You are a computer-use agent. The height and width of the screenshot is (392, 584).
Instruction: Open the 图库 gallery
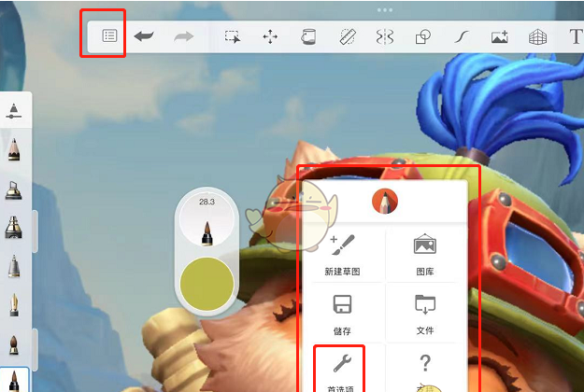point(425,256)
